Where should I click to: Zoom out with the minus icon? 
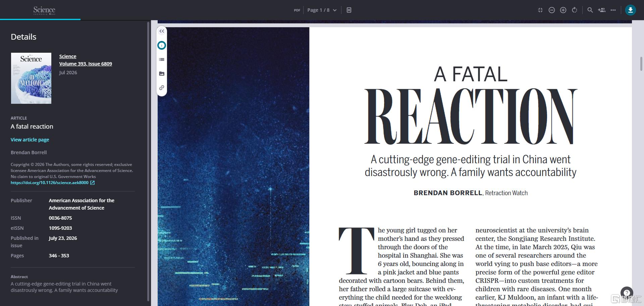551,10
